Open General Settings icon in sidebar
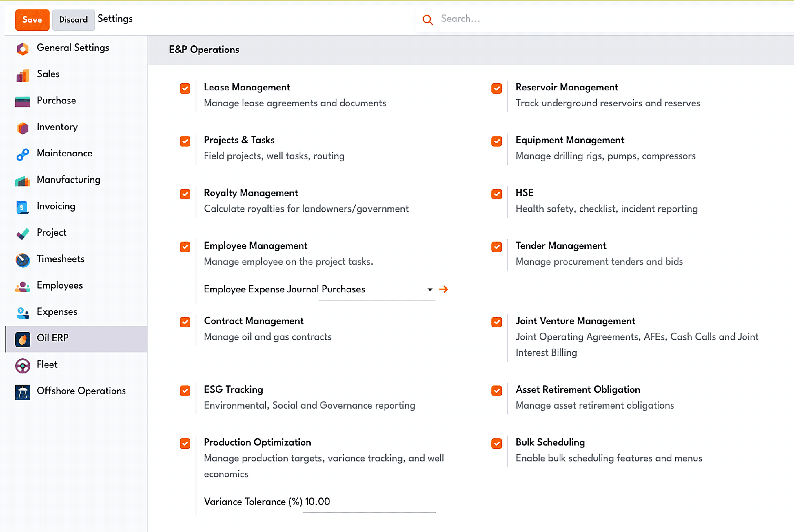794x532 pixels. (x=23, y=48)
